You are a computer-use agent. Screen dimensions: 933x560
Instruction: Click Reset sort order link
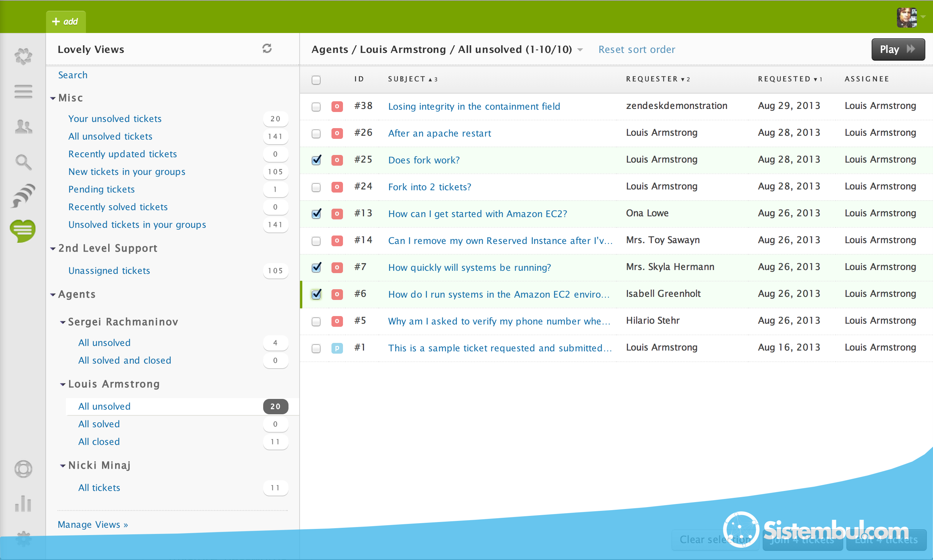pos(636,49)
